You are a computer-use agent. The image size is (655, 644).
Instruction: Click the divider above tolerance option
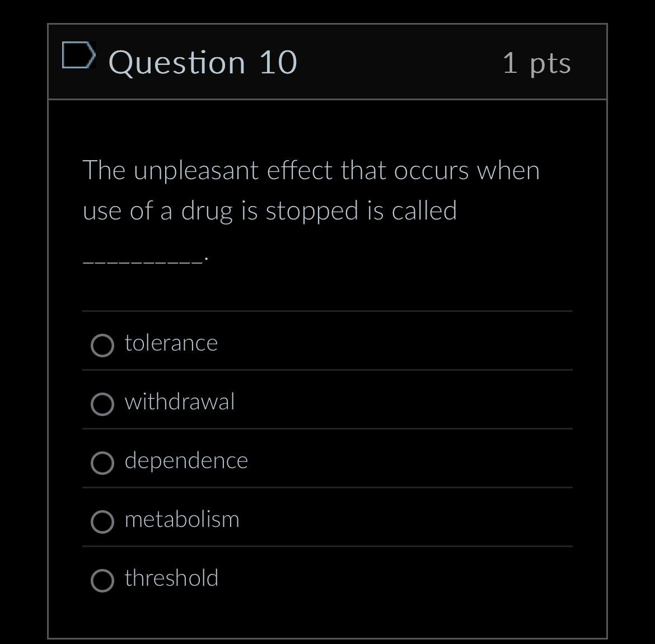coord(327,311)
